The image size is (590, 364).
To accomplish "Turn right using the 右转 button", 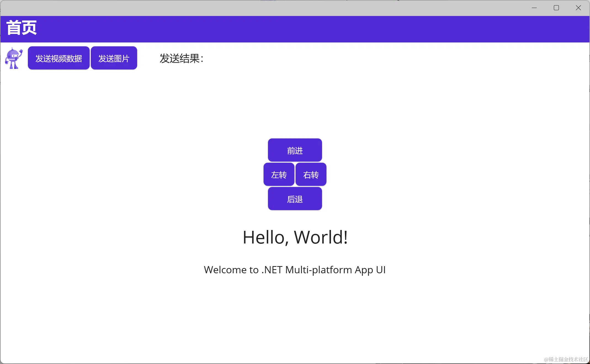I will (311, 175).
